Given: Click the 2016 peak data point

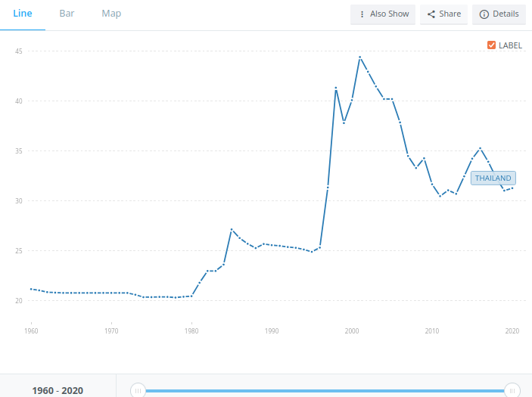Looking at the screenshot, I should pyautogui.click(x=480, y=148).
